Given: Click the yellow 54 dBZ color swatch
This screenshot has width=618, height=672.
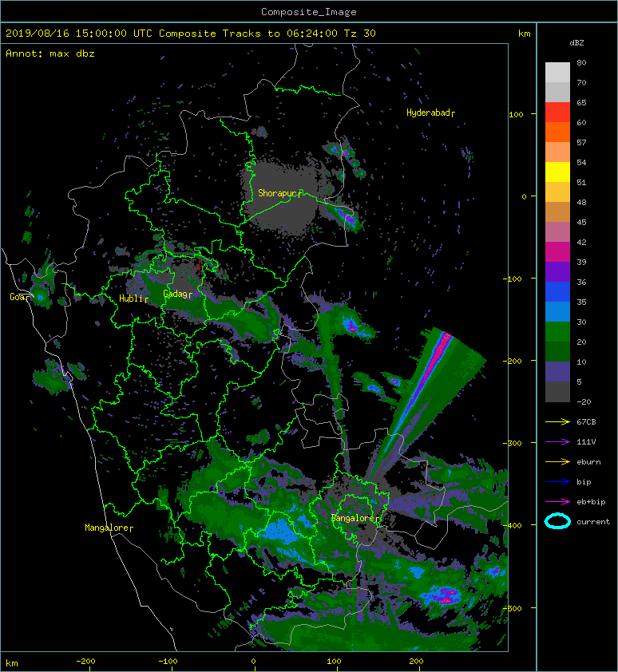Looking at the screenshot, I should pos(557,172).
